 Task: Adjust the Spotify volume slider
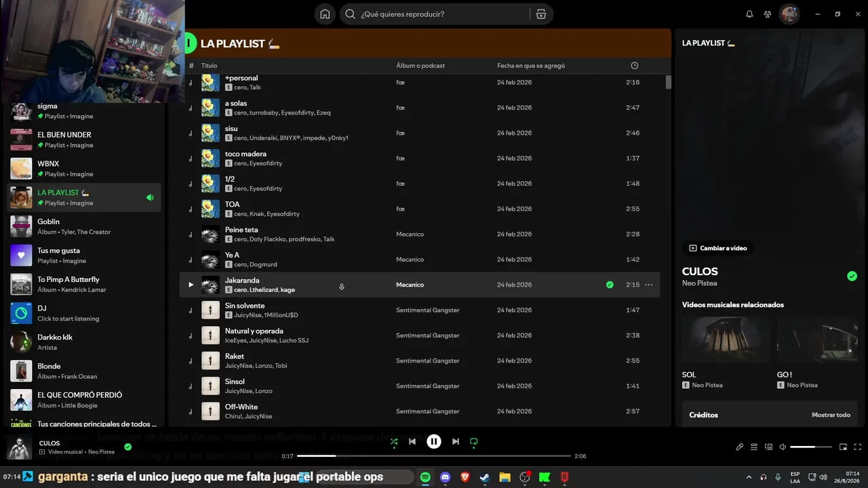pos(811,447)
